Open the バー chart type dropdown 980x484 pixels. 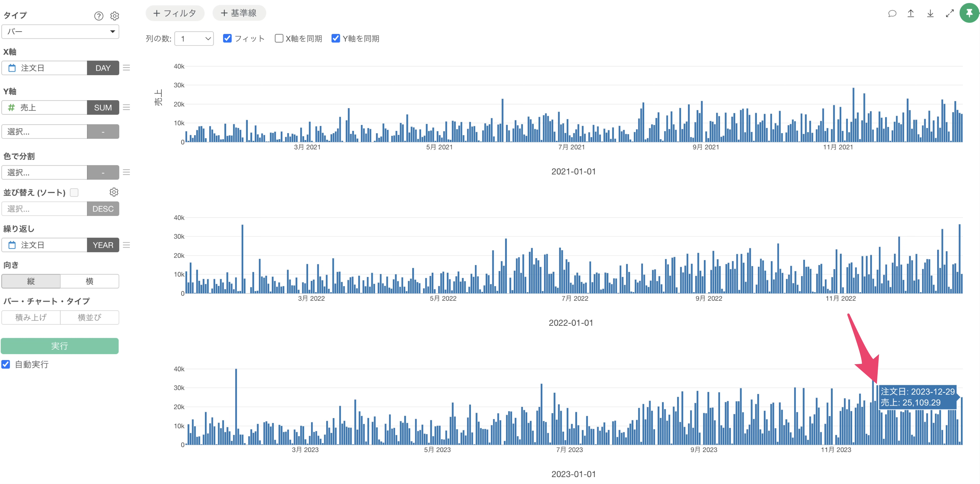point(60,32)
